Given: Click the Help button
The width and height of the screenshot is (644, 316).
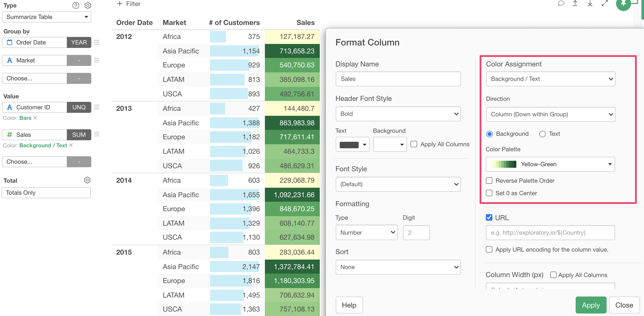Looking at the screenshot, I should click(349, 305).
